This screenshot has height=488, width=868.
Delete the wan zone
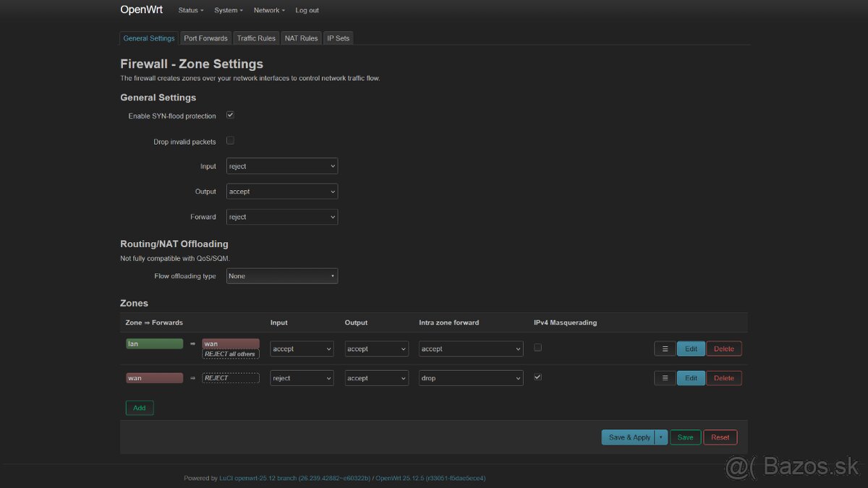tap(724, 378)
